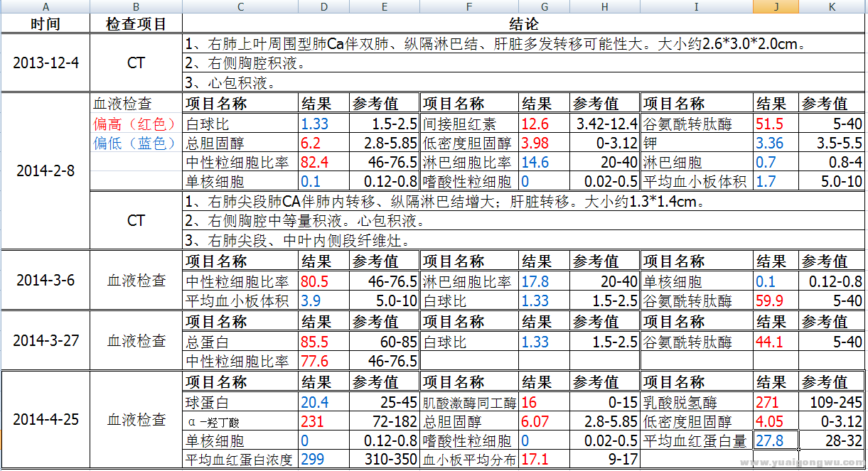Click the 结论 header cell
The width and height of the screenshot is (868, 471).
524,23
